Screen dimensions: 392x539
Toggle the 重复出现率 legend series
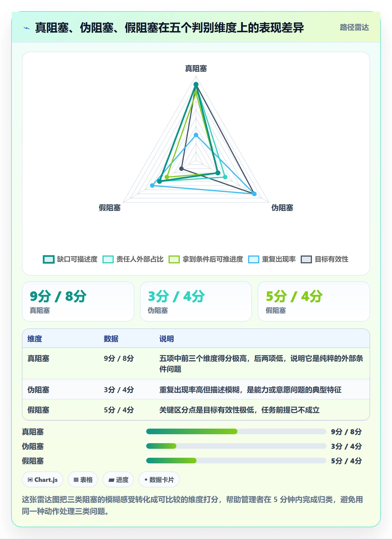pyautogui.click(x=272, y=259)
